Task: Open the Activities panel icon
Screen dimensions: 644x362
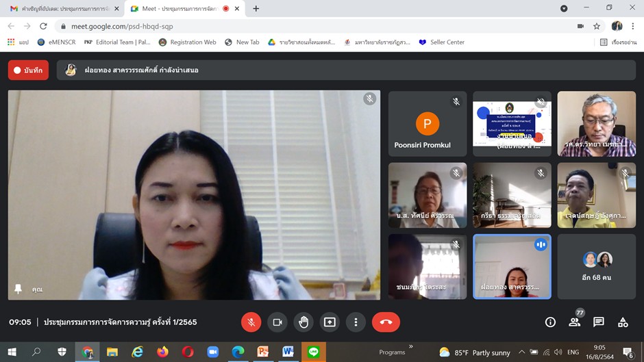Action: (623, 322)
